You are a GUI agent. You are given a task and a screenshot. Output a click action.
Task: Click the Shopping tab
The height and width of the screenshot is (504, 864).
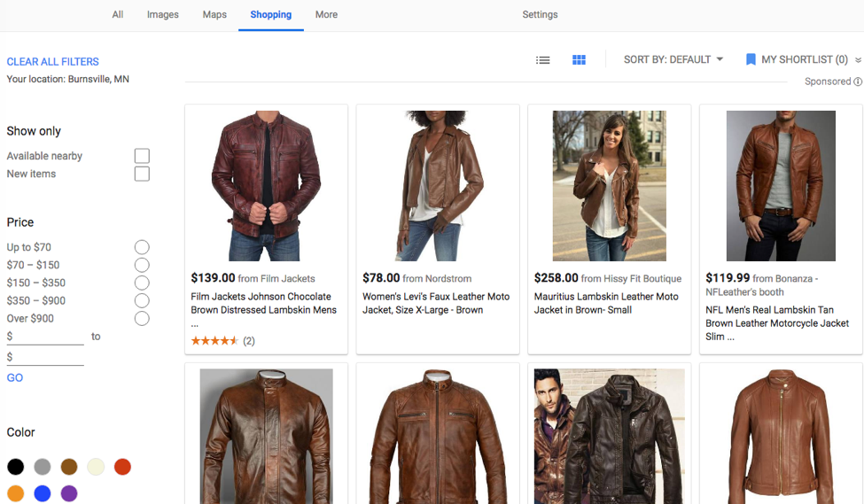[x=270, y=15]
